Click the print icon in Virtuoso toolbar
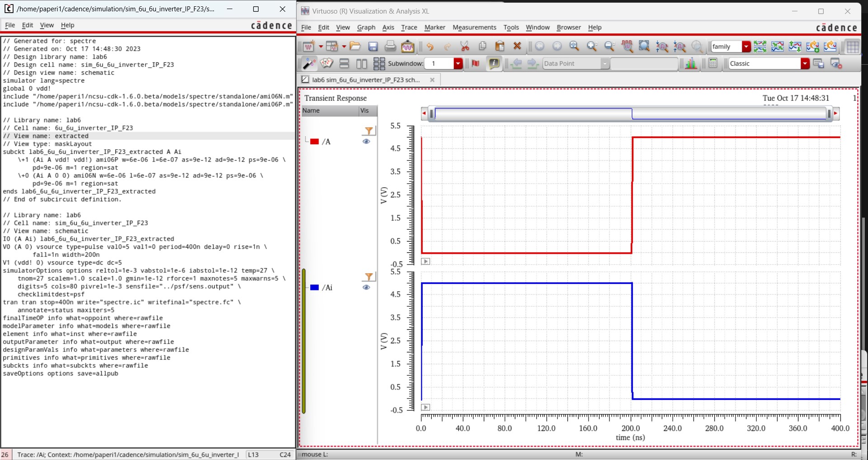This screenshot has height=460, width=868. (390, 47)
